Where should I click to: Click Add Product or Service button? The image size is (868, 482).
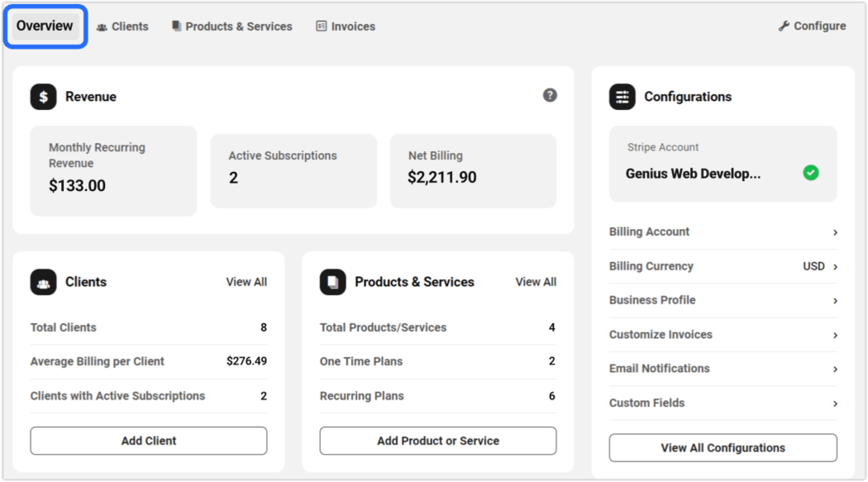click(438, 441)
